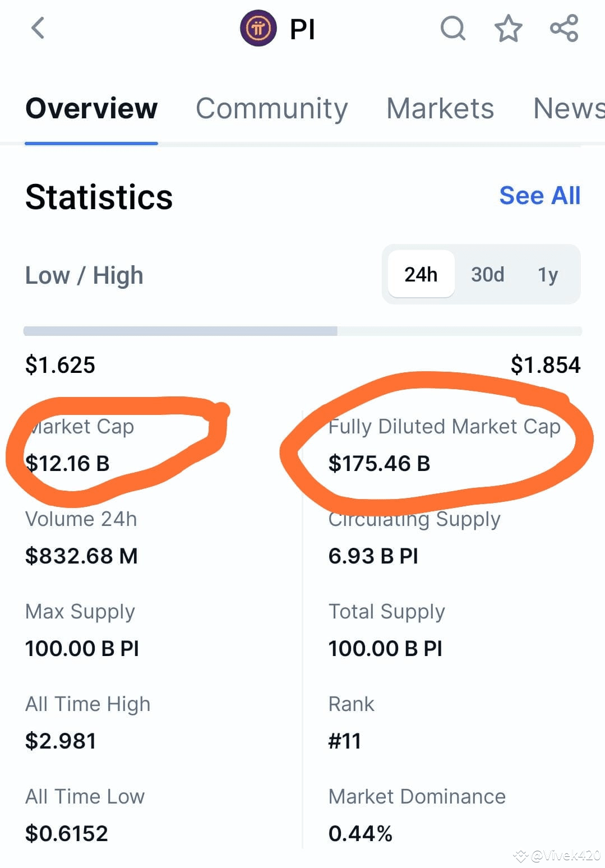Viewport: 605px width, 868px height.
Task: Share PI coin page
Action: click(x=564, y=28)
